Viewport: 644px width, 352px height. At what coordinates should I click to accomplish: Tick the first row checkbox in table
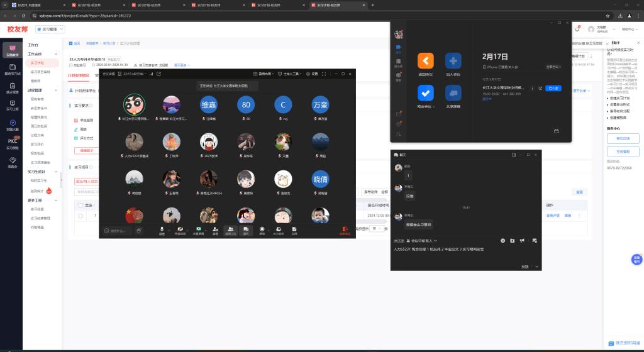[80, 216]
